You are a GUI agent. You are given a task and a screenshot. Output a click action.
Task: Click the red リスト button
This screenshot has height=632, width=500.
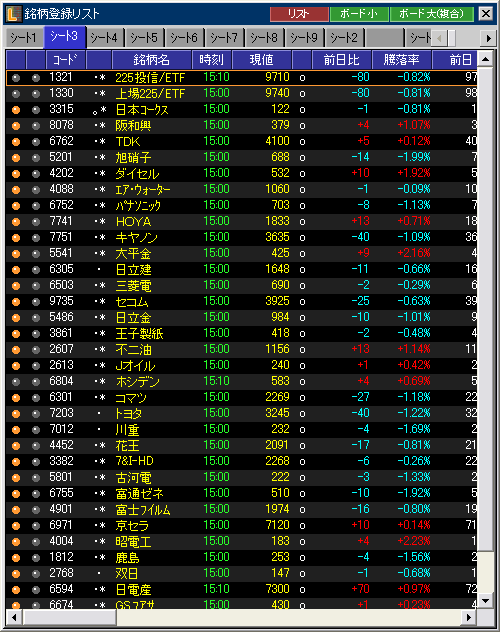point(299,14)
